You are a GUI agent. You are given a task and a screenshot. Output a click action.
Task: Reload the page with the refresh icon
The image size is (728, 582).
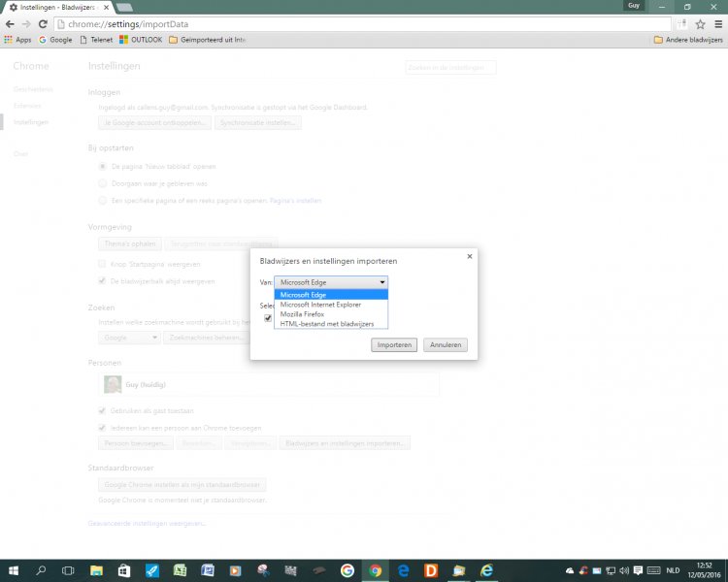coord(43,24)
